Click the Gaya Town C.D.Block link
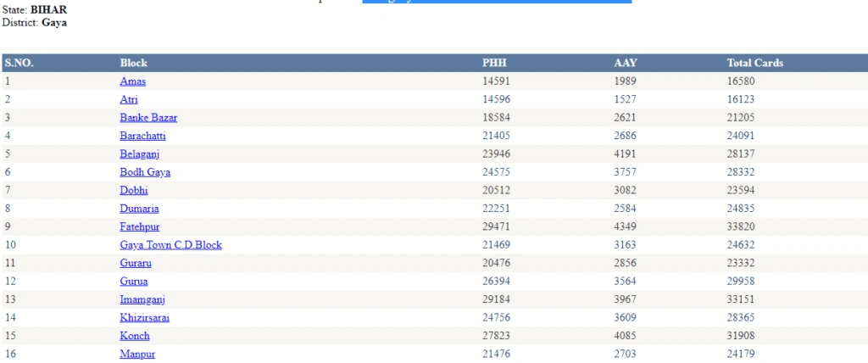The image size is (868, 363). pyautogui.click(x=170, y=245)
